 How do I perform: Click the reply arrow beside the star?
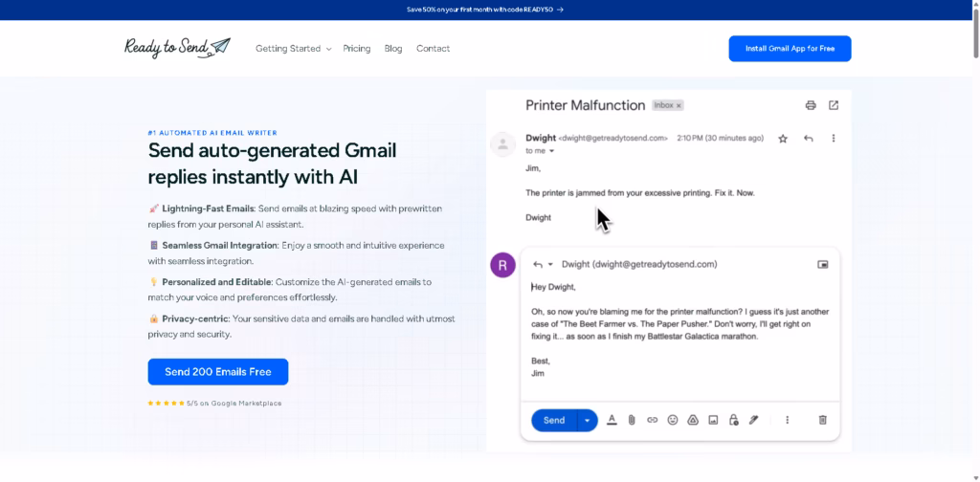coord(808,139)
